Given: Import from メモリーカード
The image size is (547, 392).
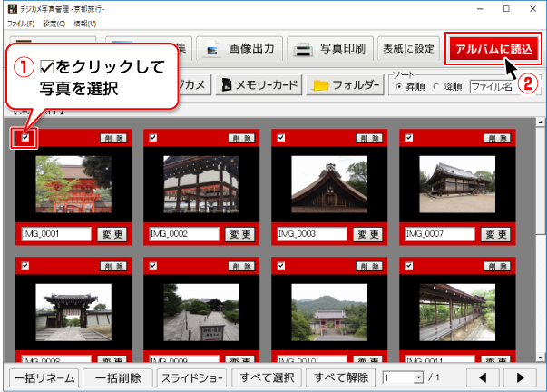Looking at the screenshot, I should [x=259, y=84].
